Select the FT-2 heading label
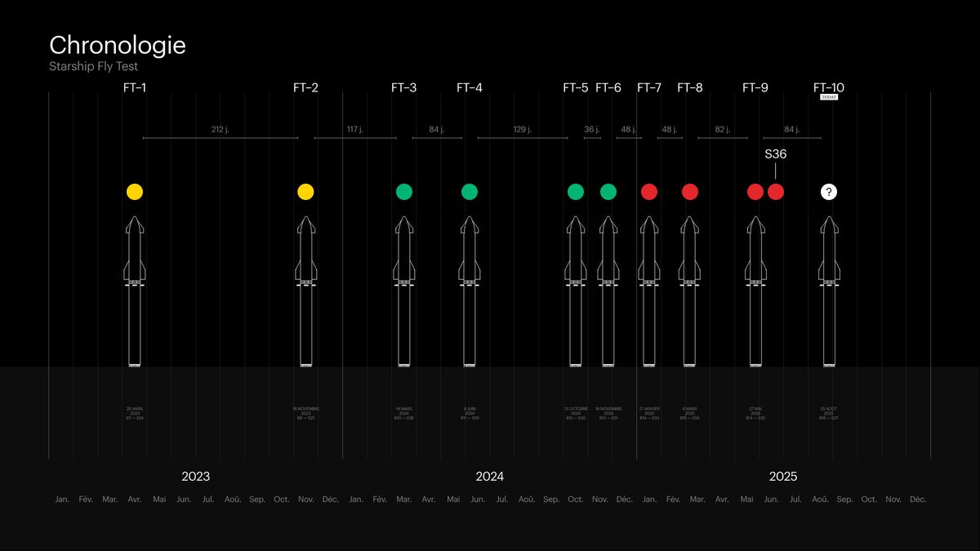 point(305,87)
